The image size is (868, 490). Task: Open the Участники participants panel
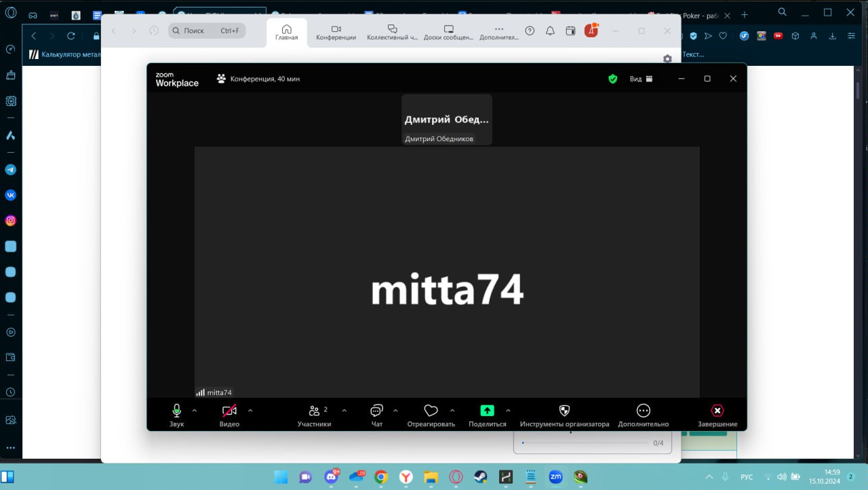pos(315,415)
